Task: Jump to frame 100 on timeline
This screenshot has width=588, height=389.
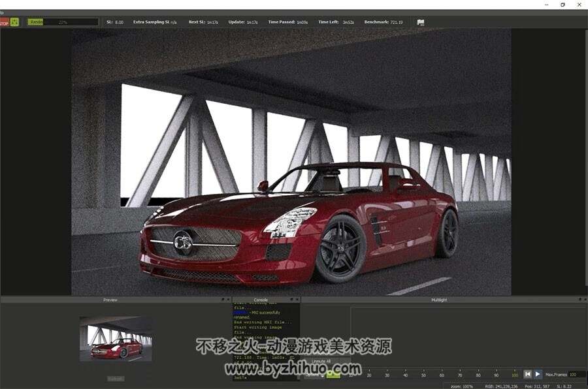Action: [515, 375]
